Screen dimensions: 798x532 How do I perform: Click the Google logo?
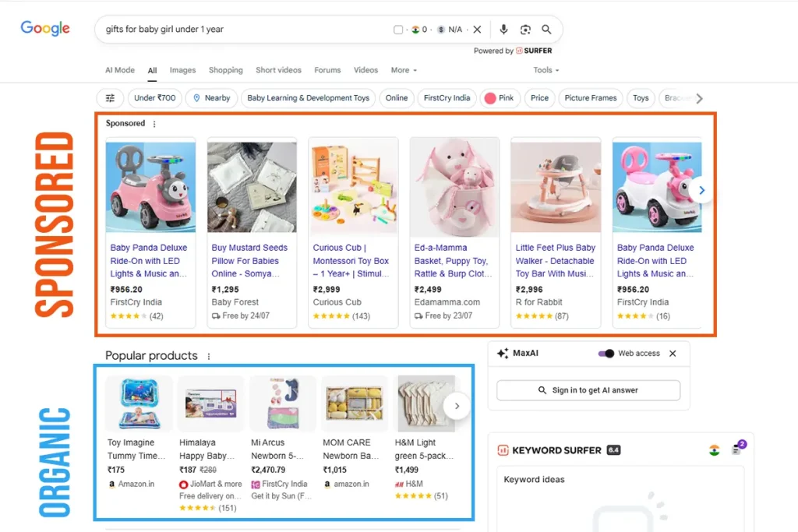coord(44,29)
